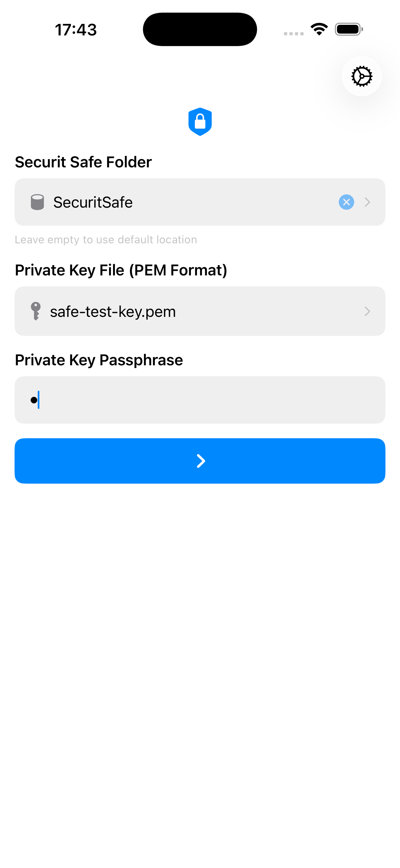Viewport: 400px width, 868px height.
Task: Click the database cylinder icon beside SecuritSafe
Action: (x=37, y=202)
